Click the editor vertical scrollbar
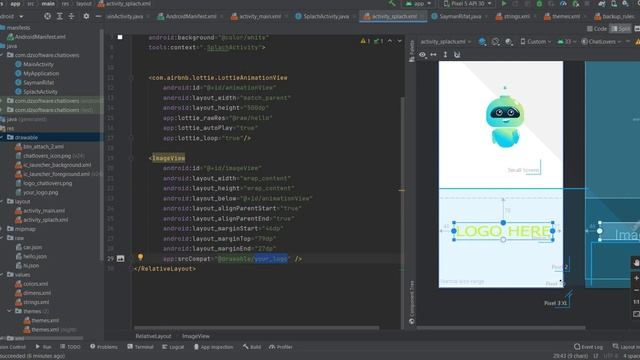Screen dimensions: 640x360 (402, 212)
